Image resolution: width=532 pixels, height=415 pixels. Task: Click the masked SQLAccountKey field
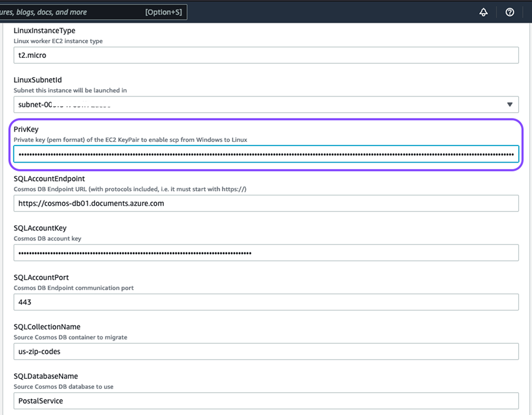pyautogui.click(x=266, y=252)
